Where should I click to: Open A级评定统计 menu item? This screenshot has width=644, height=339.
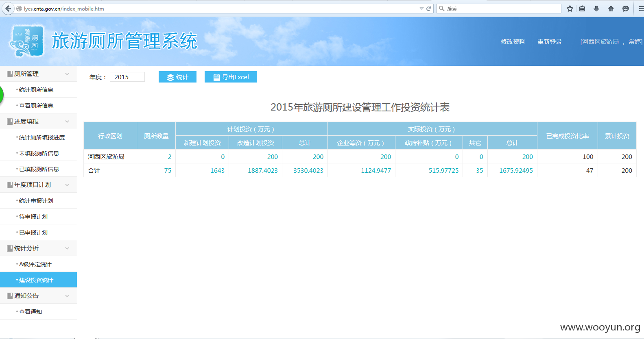pyautogui.click(x=38, y=264)
